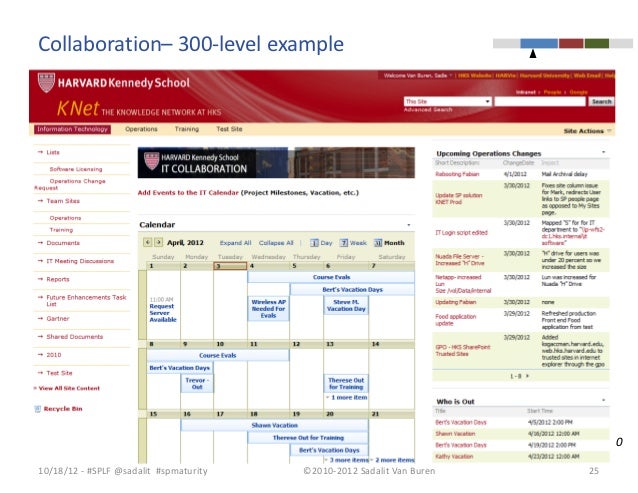Select the Test Site top navigation tab
638x493 pixels.
pos(229,129)
